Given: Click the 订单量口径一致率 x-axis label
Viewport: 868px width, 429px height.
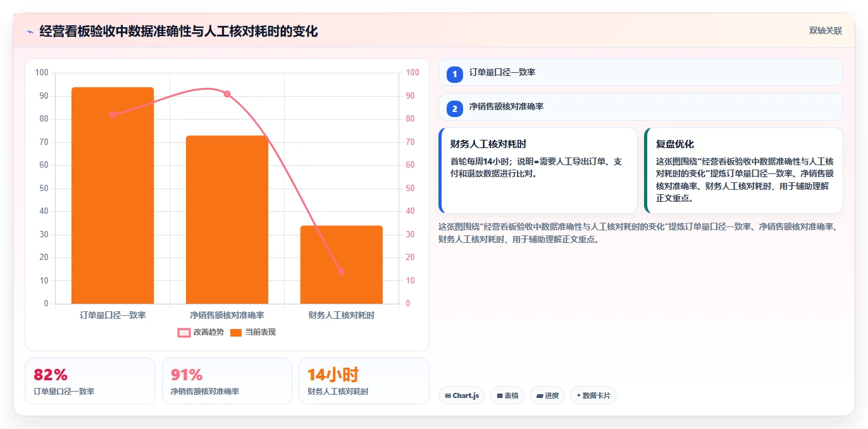Looking at the screenshot, I should click(x=113, y=315).
